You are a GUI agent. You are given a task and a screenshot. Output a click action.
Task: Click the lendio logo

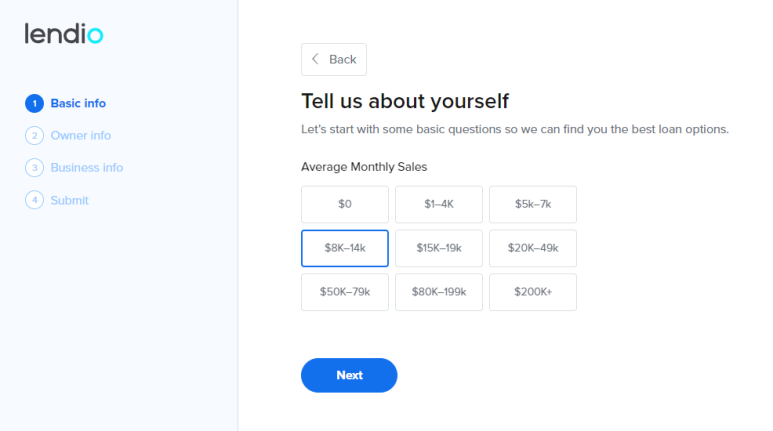(x=64, y=34)
